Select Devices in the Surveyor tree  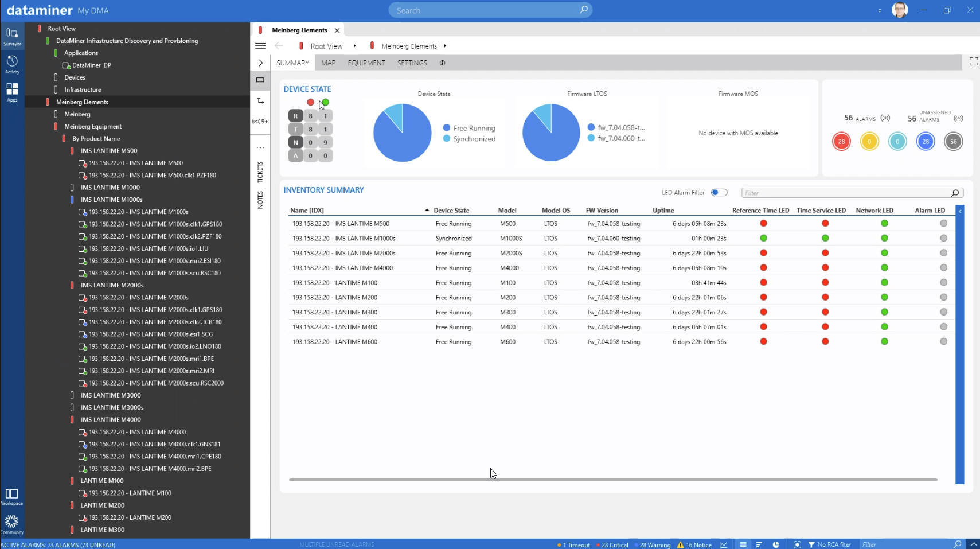click(x=75, y=77)
